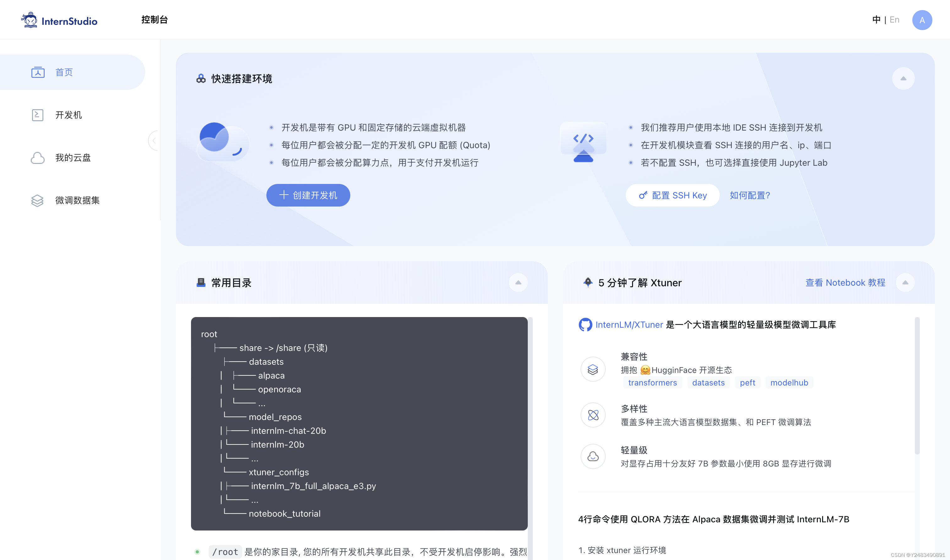Click 'alpaca' in the directory tree
950x560 pixels.
click(271, 375)
